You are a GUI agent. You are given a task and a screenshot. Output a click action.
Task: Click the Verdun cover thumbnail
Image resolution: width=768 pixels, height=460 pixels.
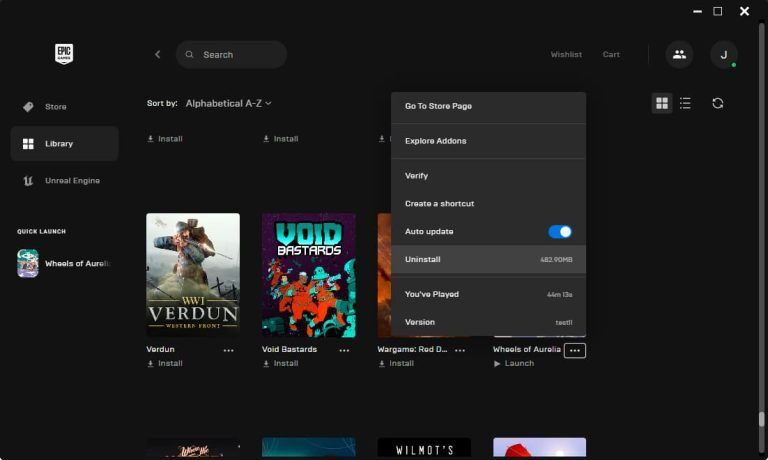click(193, 275)
